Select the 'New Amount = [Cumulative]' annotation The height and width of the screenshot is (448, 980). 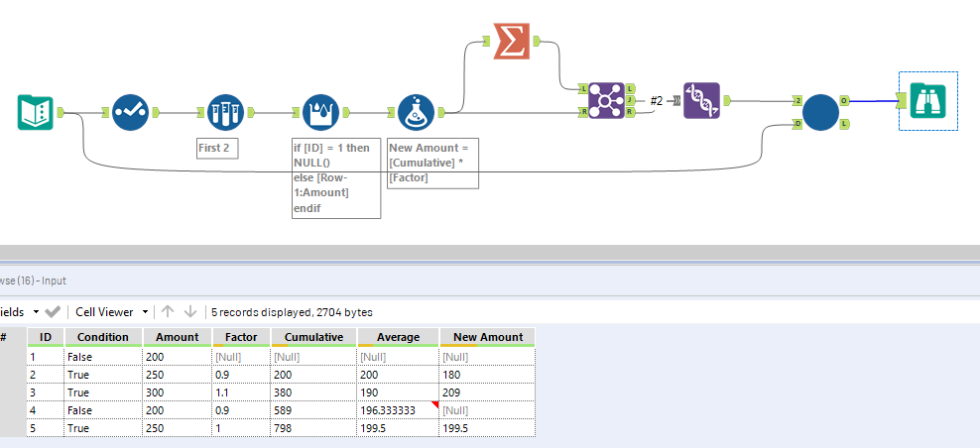[x=433, y=164]
